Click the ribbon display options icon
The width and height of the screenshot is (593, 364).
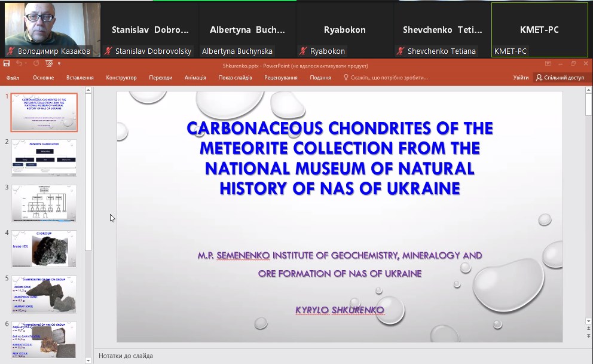click(x=548, y=63)
